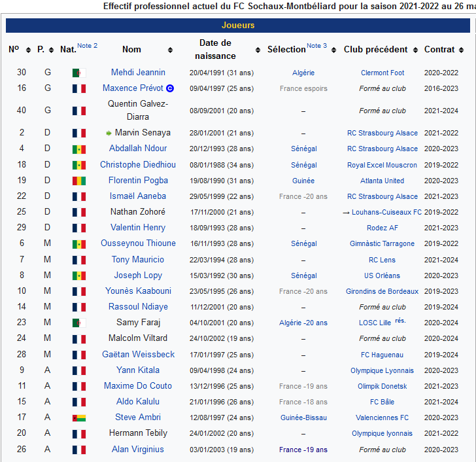Open Abdallah Ndour player link
This screenshot has height=462, width=476.
[x=138, y=149]
